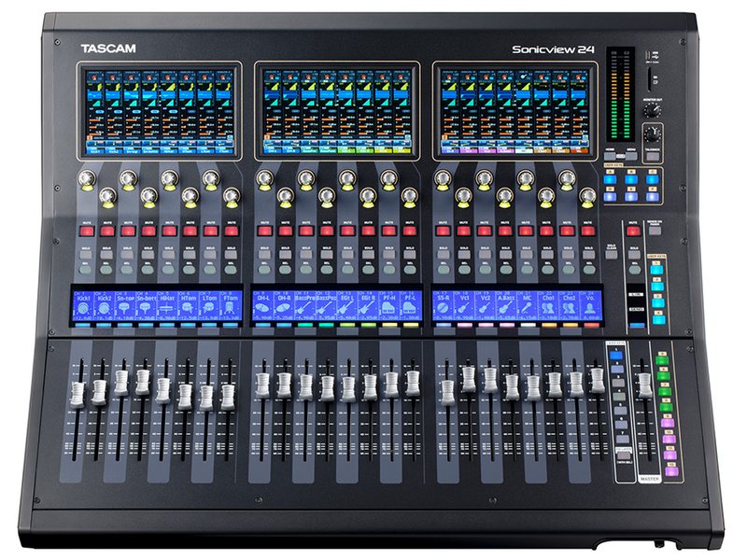Tap the OH-L cymbal icon

pyautogui.click(x=262, y=310)
